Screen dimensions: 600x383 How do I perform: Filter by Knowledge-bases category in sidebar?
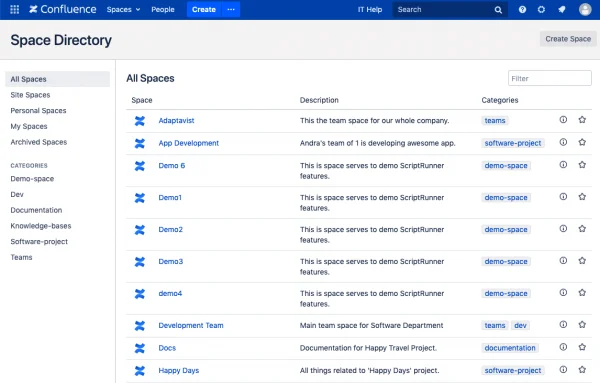[x=41, y=226]
